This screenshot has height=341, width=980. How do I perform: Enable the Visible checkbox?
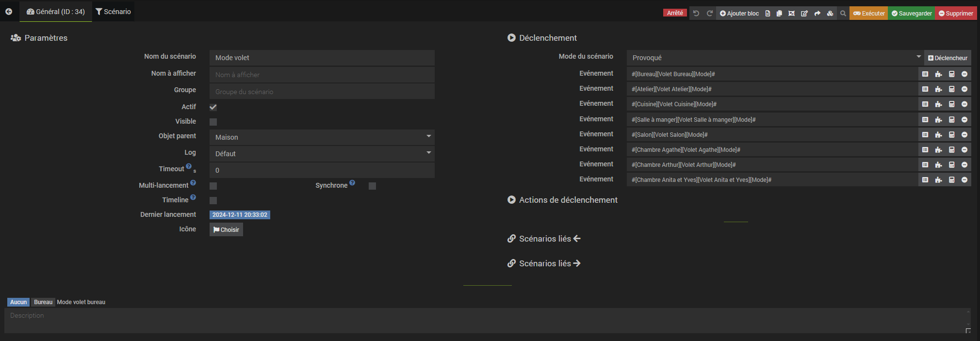coord(213,122)
